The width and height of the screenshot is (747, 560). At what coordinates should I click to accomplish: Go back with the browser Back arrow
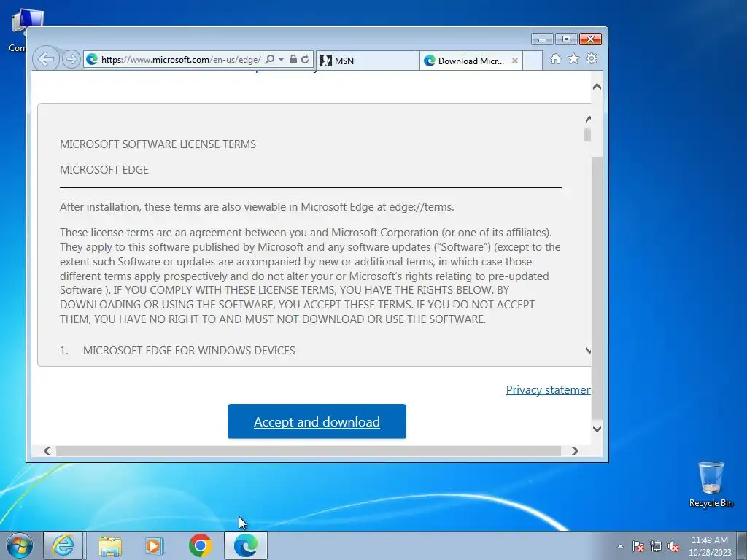click(46, 59)
